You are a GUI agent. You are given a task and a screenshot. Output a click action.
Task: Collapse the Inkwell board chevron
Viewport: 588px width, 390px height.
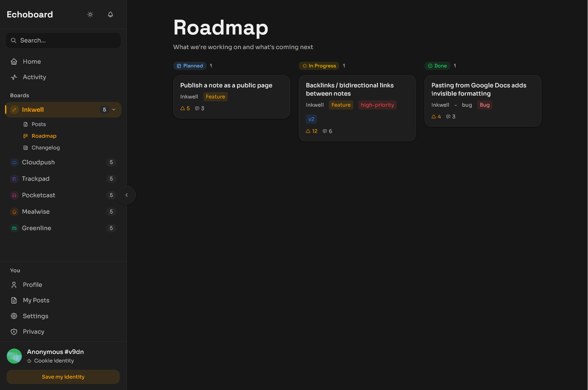tap(114, 110)
